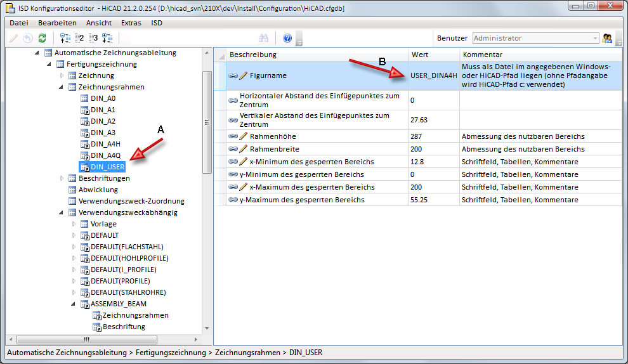Screen dimensions: 628x364
Task: Click the user management icon beside Benutzer
Action: 607,38
